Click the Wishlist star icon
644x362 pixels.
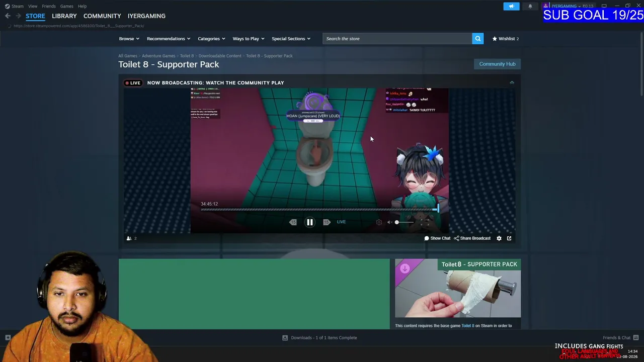(495, 39)
